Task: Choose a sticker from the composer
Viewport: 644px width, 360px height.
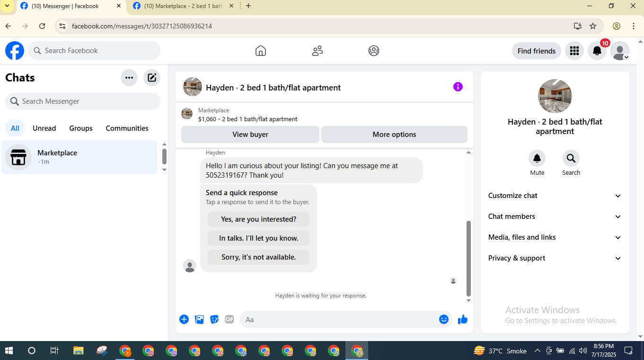Action: 215,319
